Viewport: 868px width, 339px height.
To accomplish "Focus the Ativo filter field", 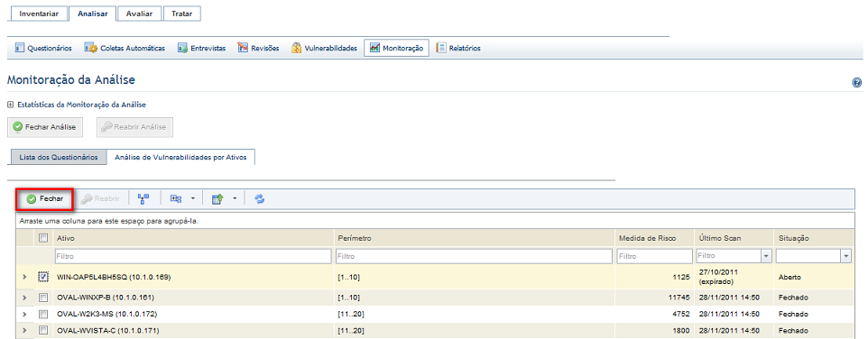I will point(194,256).
